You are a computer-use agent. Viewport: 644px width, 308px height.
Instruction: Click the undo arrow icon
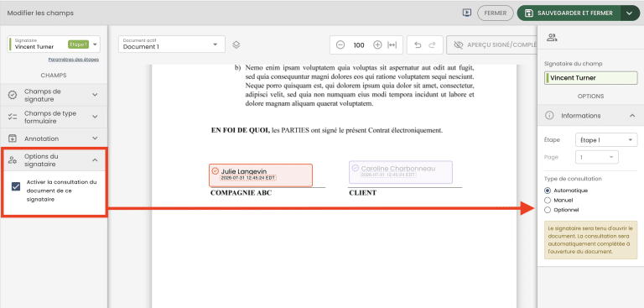(418, 45)
